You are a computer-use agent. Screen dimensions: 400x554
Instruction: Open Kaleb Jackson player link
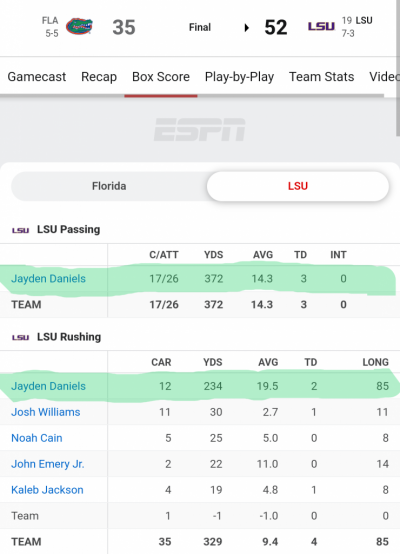point(47,490)
